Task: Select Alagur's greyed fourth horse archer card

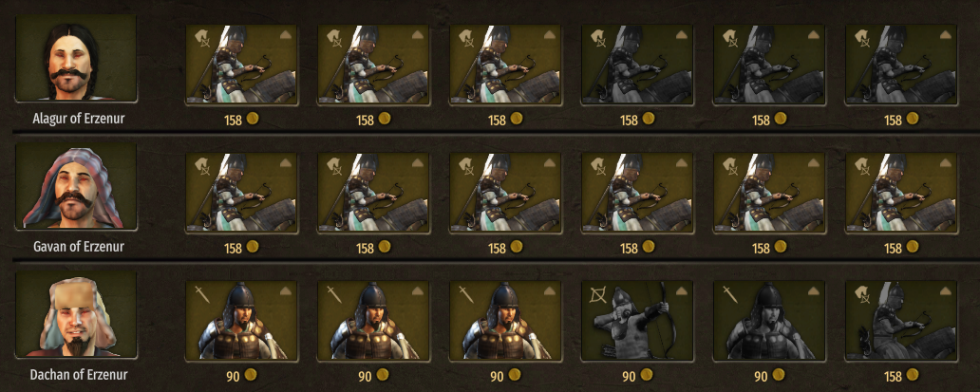Action: pyautogui.click(x=637, y=65)
